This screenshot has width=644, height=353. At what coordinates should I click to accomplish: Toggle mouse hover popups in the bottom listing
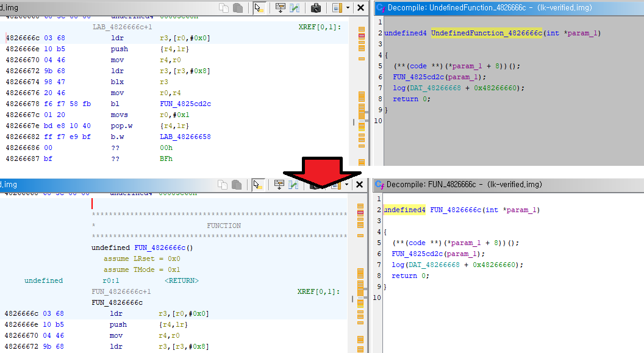pyautogui.click(x=259, y=184)
